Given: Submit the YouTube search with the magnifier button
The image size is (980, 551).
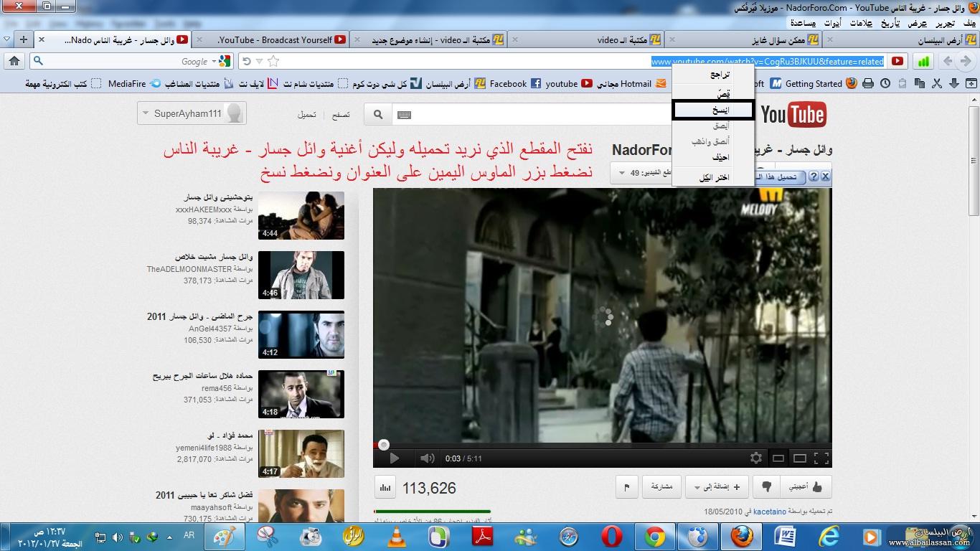Looking at the screenshot, I should tap(378, 115).
